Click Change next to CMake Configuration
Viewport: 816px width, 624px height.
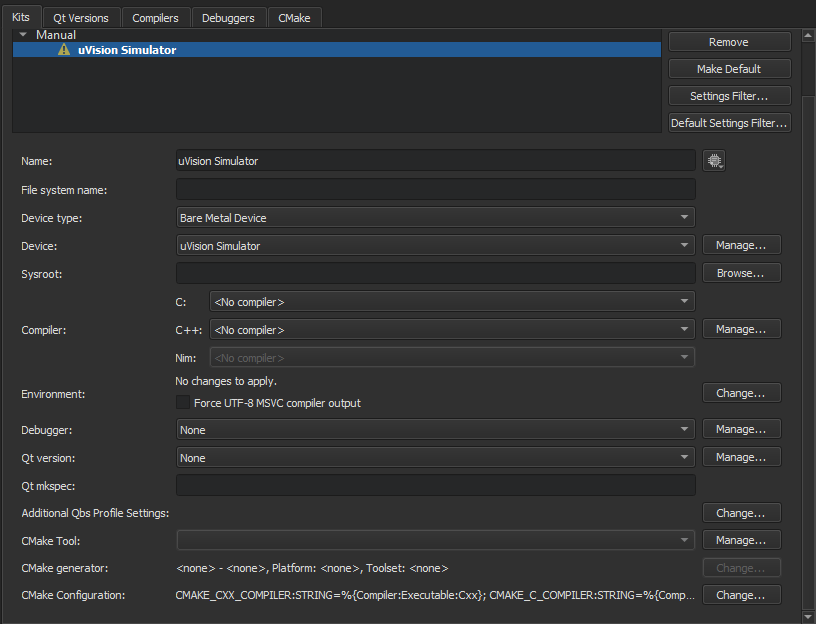click(x=741, y=594)
